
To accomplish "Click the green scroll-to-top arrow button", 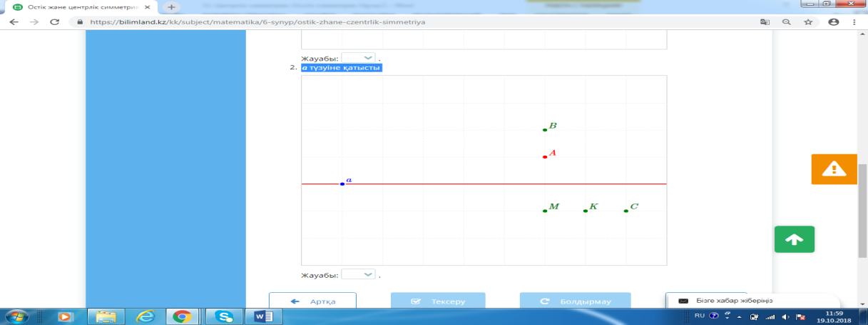I will pyautogui.click(x=795, y=239).
